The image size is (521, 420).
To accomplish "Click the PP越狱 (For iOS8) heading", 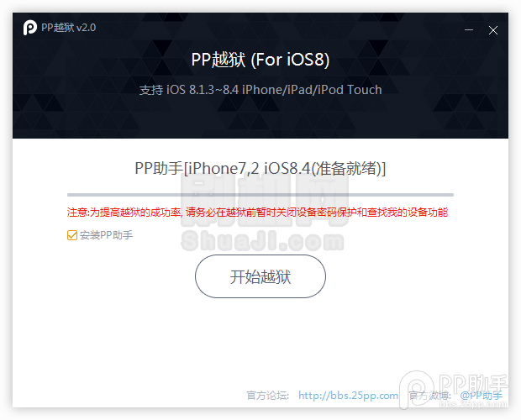I will click(x=260, y=60).
